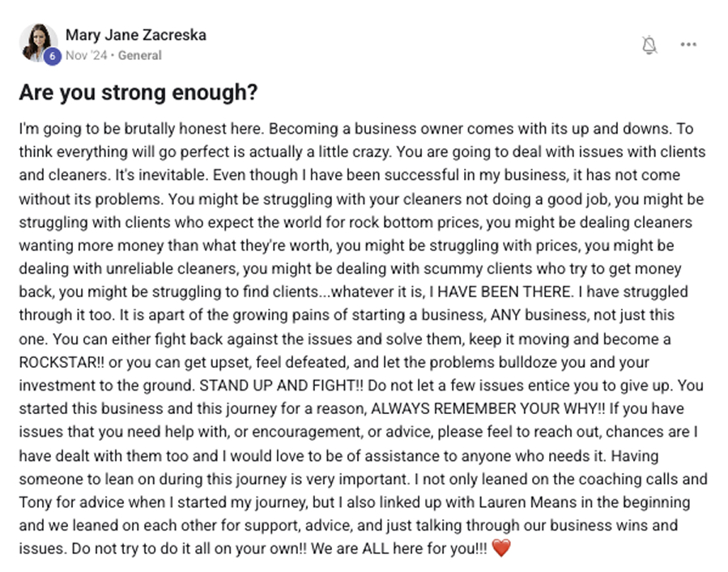Toggle the post notification bell
This screenshot has width=728, height=572.
(x=649, y=45)
